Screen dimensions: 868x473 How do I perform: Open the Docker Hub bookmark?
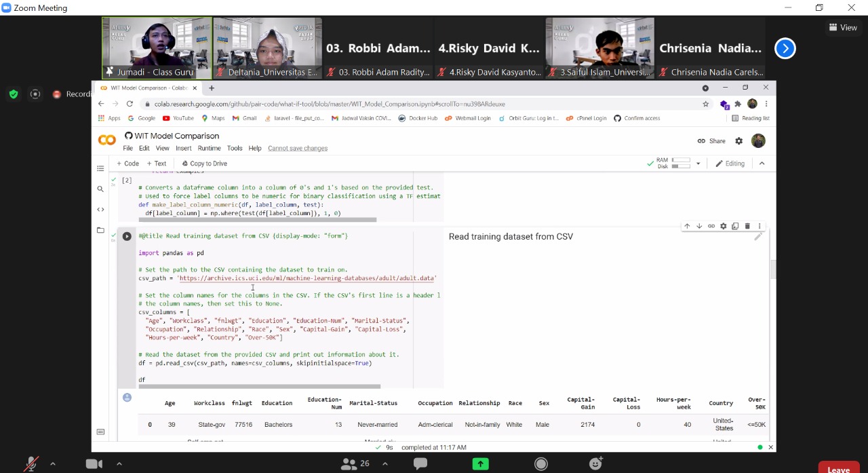click(x=418, y=118)
